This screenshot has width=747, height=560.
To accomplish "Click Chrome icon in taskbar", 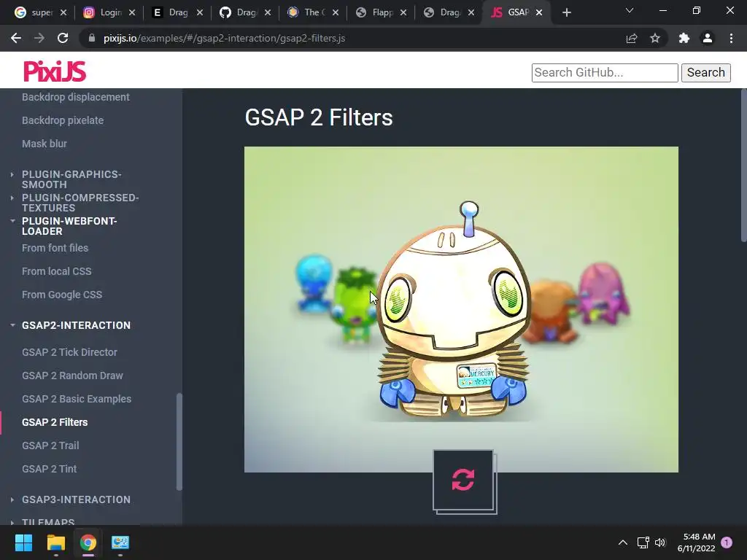I will click(88, 542).
